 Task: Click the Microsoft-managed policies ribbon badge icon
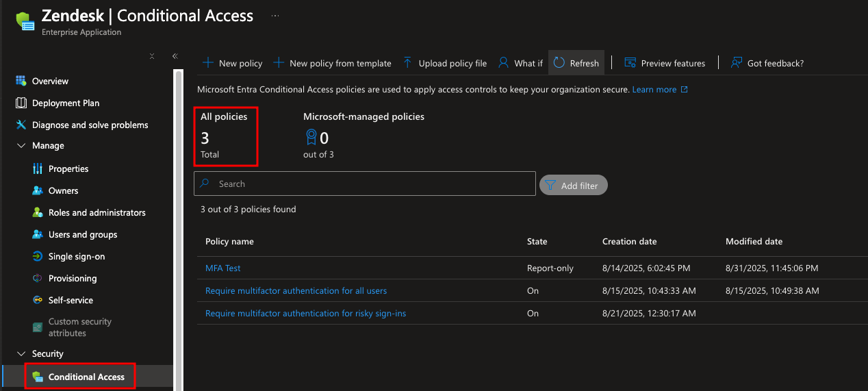point(311,138)
